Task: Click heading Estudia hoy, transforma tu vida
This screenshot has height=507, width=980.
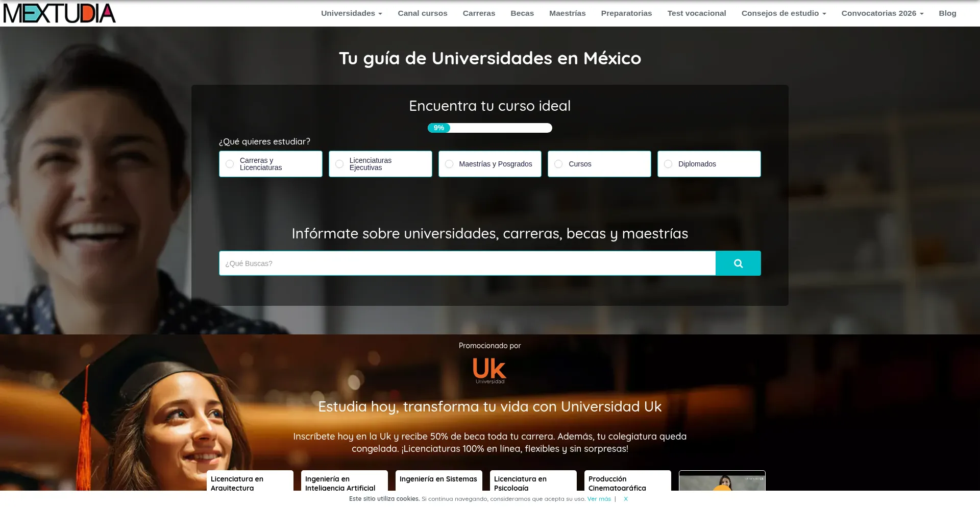Action: click(490, 406)
